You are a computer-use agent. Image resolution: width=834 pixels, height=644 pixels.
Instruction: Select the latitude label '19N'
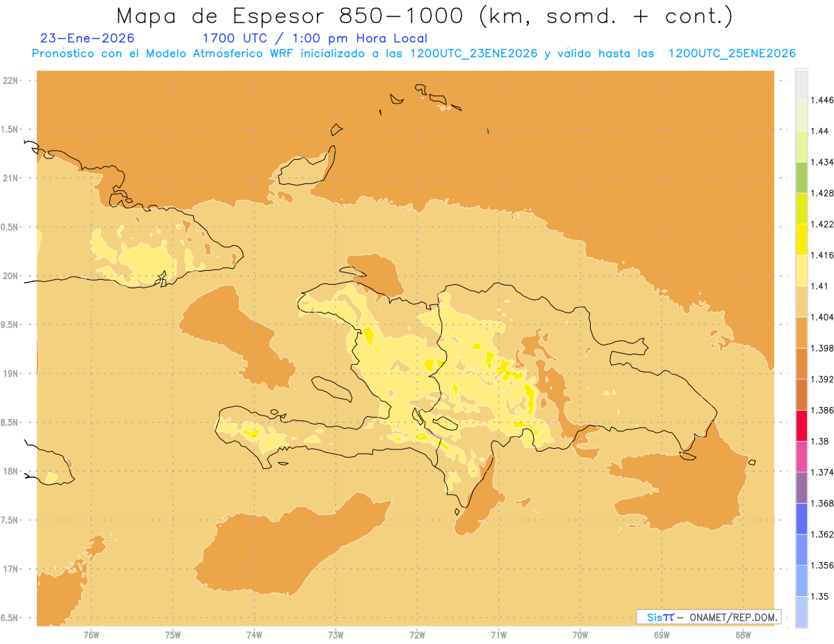11,374
